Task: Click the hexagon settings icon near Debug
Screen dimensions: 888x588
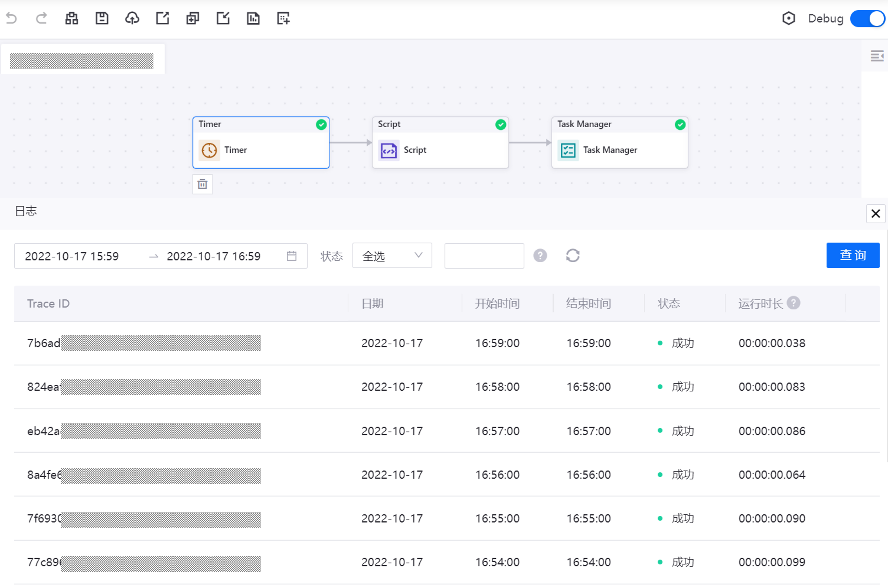Action: tap(788, 18)
